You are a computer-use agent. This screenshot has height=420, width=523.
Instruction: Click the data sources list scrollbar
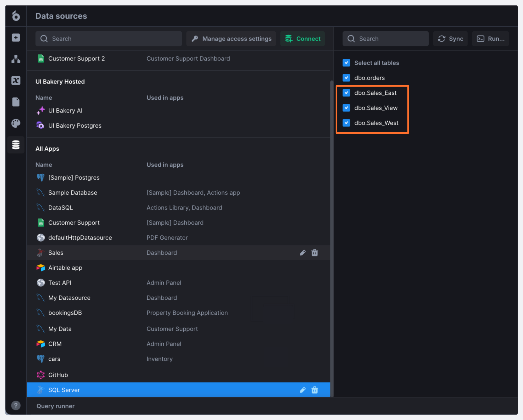point(332,238)
